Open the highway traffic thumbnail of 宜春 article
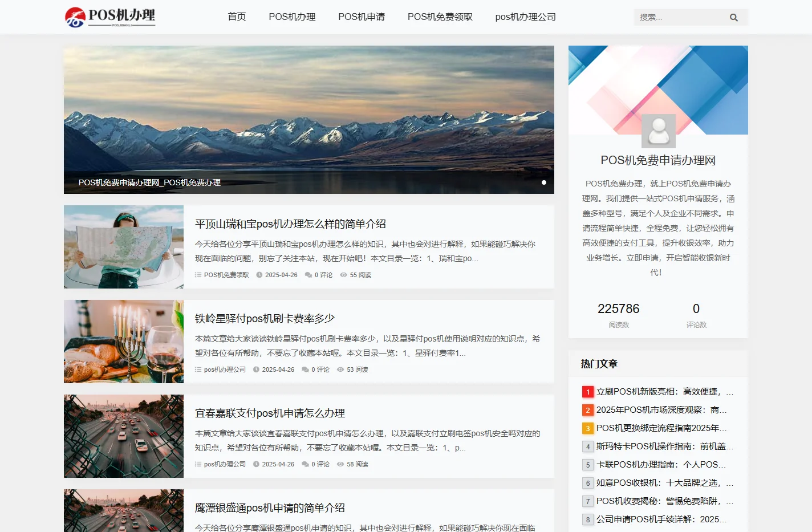 124,436
